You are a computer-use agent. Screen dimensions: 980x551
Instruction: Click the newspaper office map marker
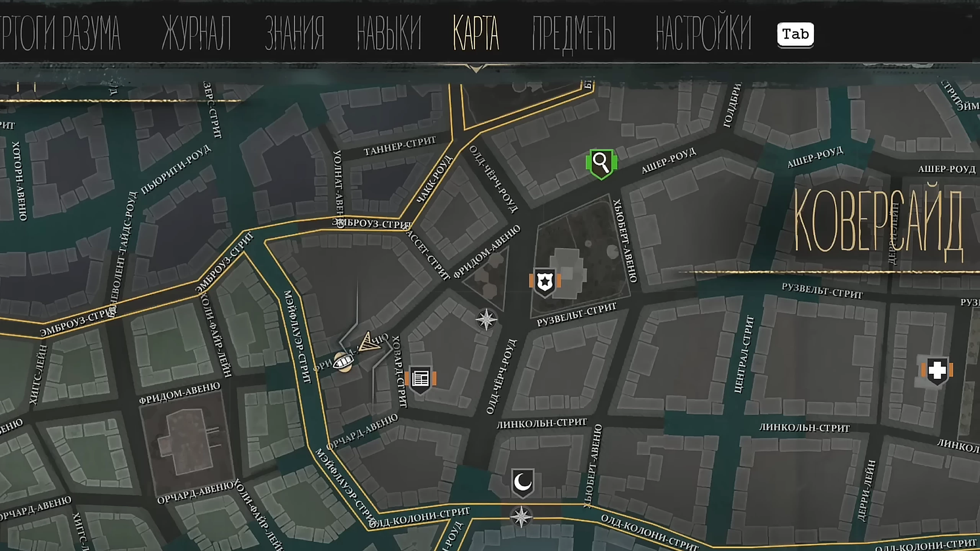[x=420, y=379]
